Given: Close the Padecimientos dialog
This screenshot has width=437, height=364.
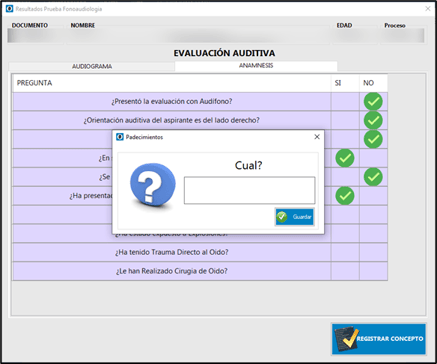Looking at the screenshot, I should click(x=317, y=137).
